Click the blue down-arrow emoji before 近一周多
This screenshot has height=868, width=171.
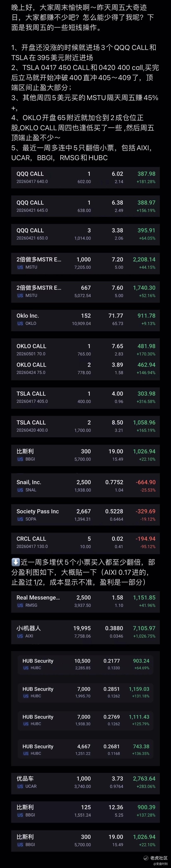(15, 562)
